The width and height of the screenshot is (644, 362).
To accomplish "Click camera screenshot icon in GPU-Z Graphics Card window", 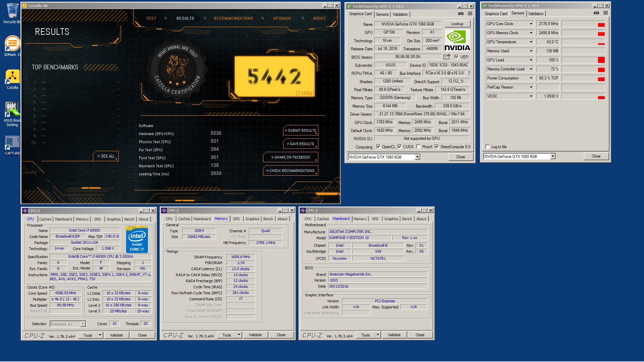I will (461, 14).
